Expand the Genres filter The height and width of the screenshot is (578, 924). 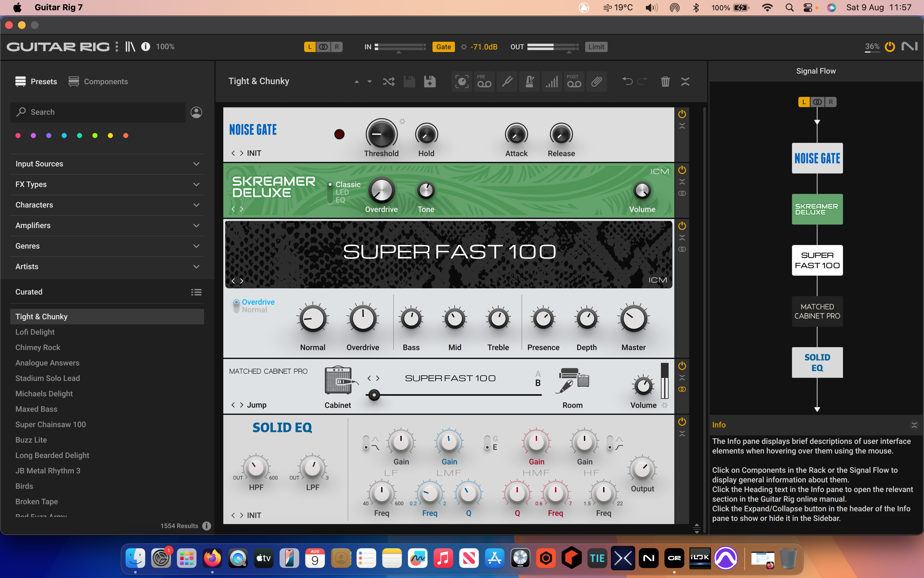coord(107,246)
